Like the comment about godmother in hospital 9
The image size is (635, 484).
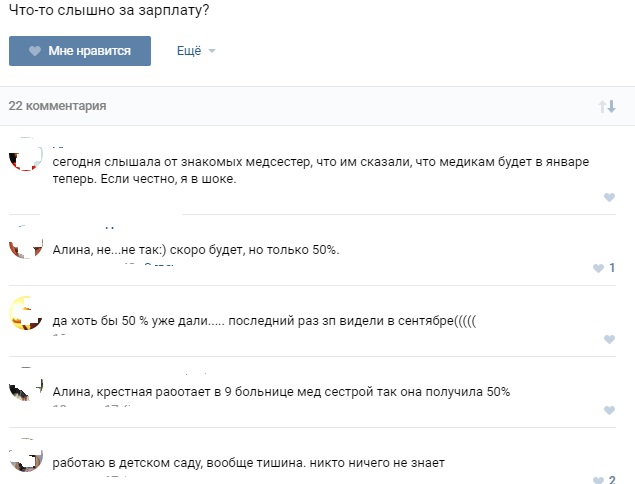pos(609,410)
